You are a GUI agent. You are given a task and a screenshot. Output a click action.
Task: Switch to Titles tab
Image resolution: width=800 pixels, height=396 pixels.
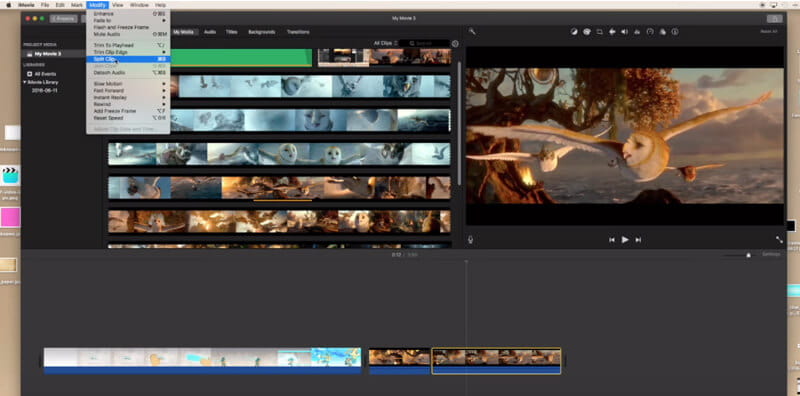click(x=232, y=32)
